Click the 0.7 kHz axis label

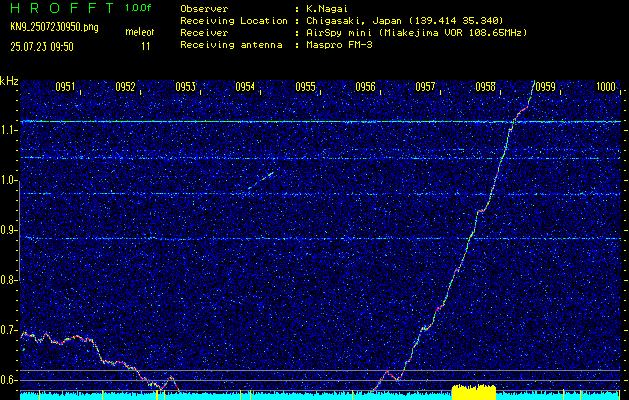[x=9, y=330]
